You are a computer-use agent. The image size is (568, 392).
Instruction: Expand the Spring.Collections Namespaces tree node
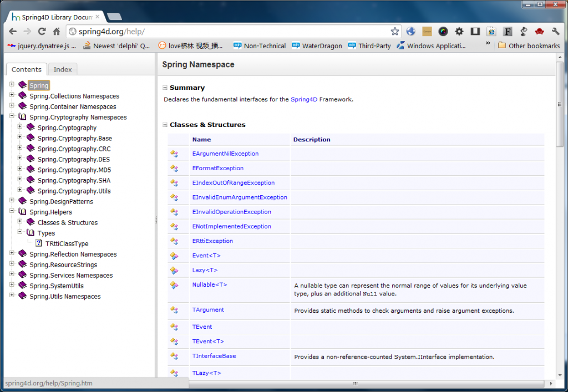[x=12, y=96]
